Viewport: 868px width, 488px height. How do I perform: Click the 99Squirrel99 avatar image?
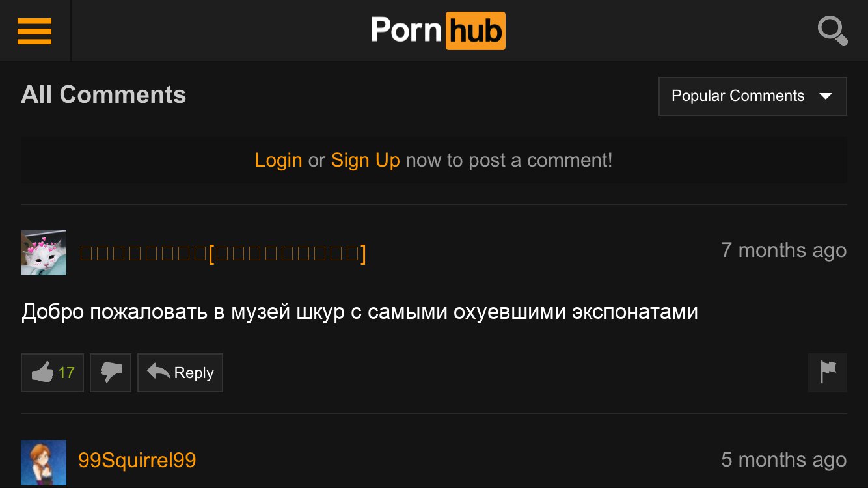point(44,463)
